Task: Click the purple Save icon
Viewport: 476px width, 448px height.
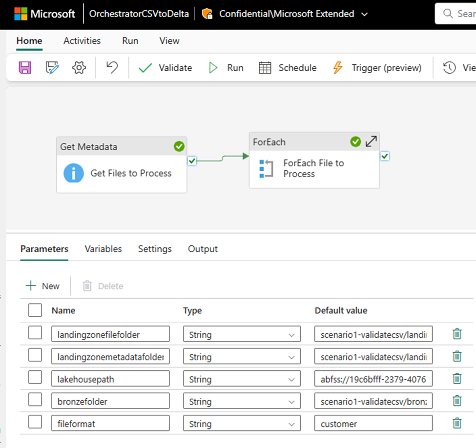Action: point(25,67)
